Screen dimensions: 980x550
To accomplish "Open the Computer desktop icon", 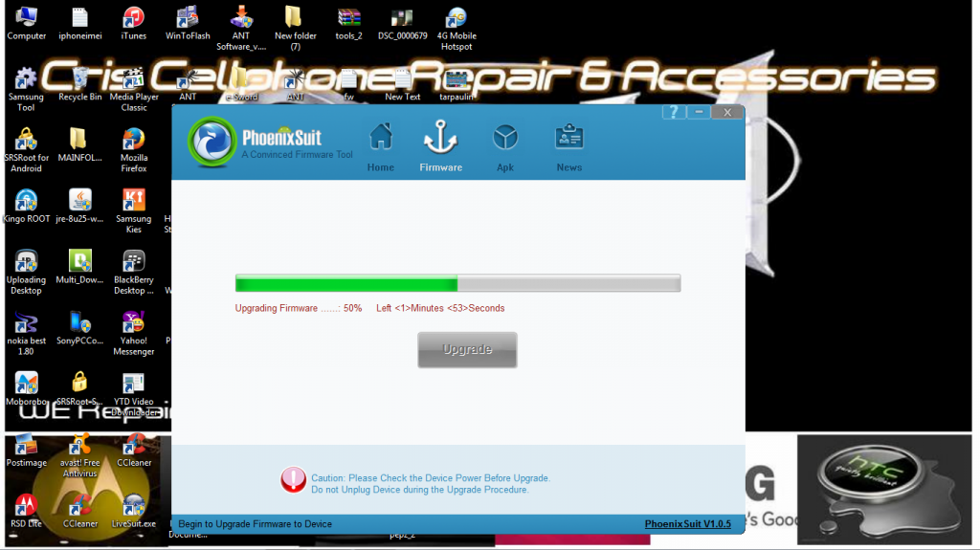I will (x=27, y=23).
